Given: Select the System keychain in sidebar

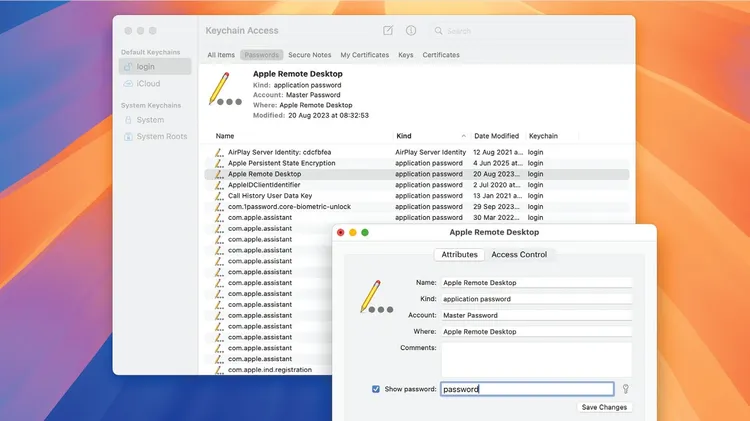Looking at the screenshot, I should coord(155,120).
